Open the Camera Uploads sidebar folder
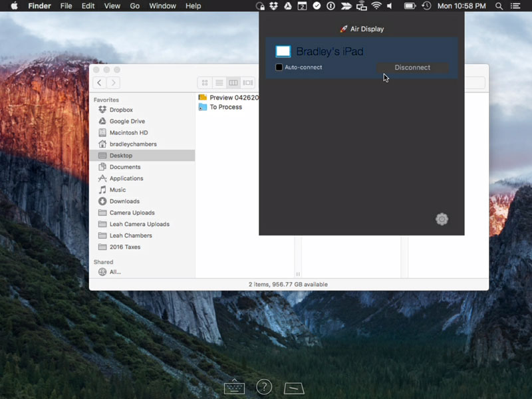The image size is (532, 399). click(142, 213)
